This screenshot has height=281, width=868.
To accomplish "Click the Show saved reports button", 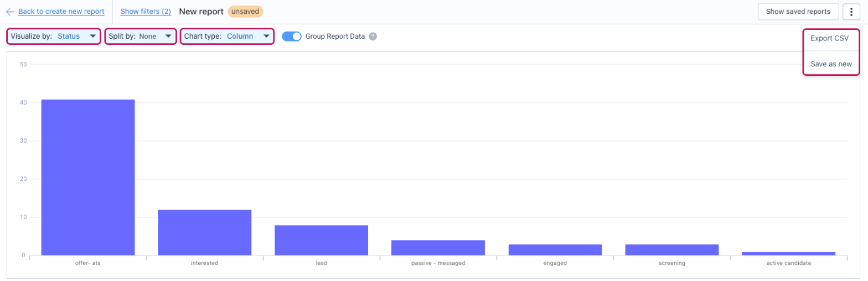I will [798, 12].
